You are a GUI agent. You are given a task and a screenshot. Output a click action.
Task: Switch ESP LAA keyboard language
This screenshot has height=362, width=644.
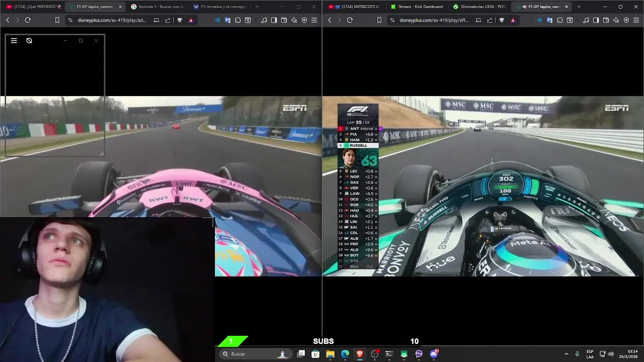tap(590, 354)
